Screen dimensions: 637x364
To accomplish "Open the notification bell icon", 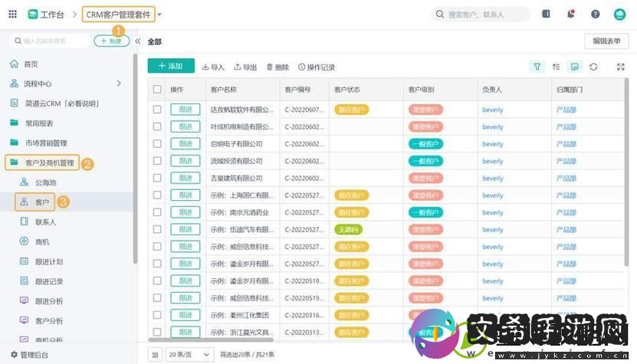I will (x=571, y=14).
